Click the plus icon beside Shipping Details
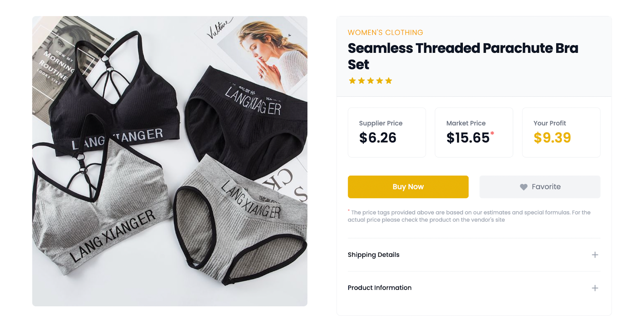 (x=595, y=255)
